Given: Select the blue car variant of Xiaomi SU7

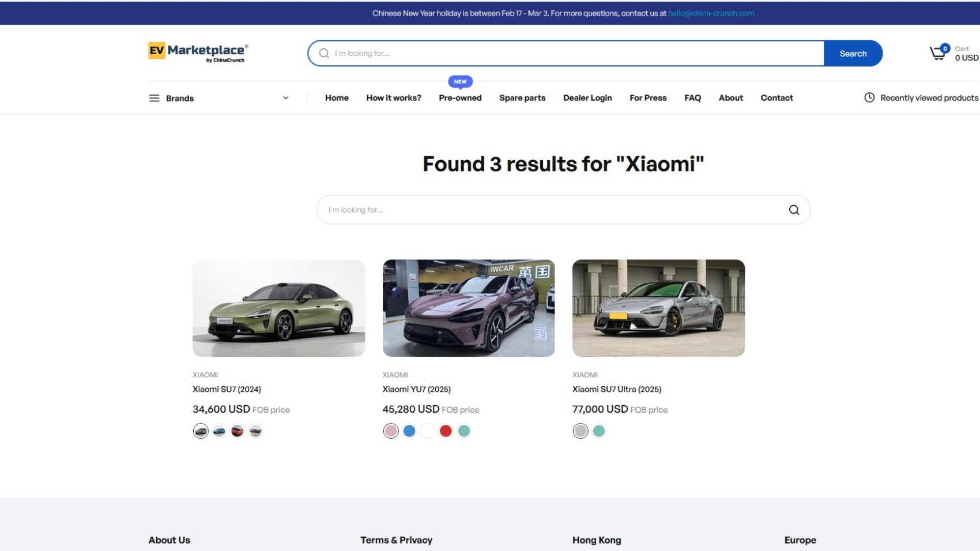Looking at the screenshot, I should click(219, 431).
